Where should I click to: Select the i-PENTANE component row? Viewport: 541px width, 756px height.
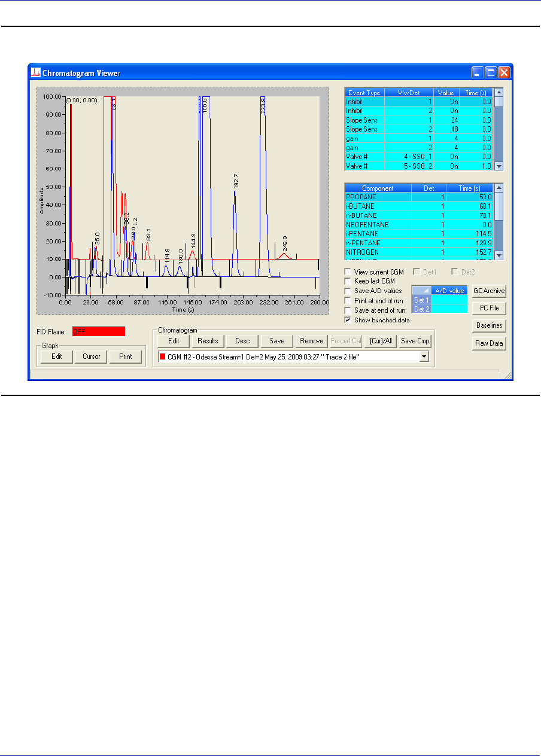pyautogui.click(x=420, y=234)
